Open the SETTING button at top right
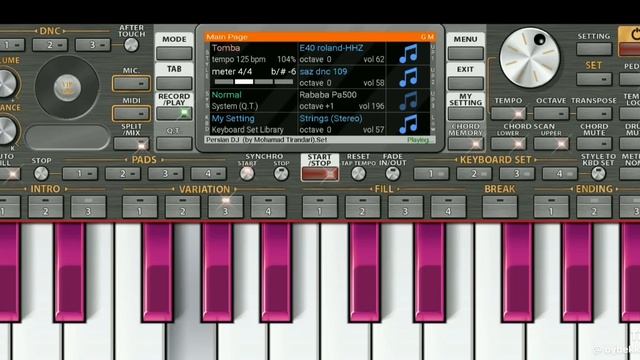This screenshot has width=640, height=360. tap(594, 49)
